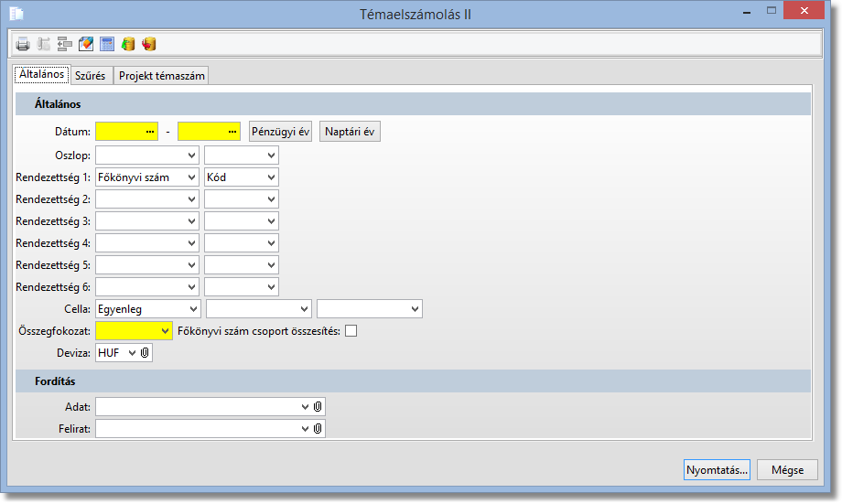Click the Pénzügyi év button
842x504 pixels.
pos(280,132)
